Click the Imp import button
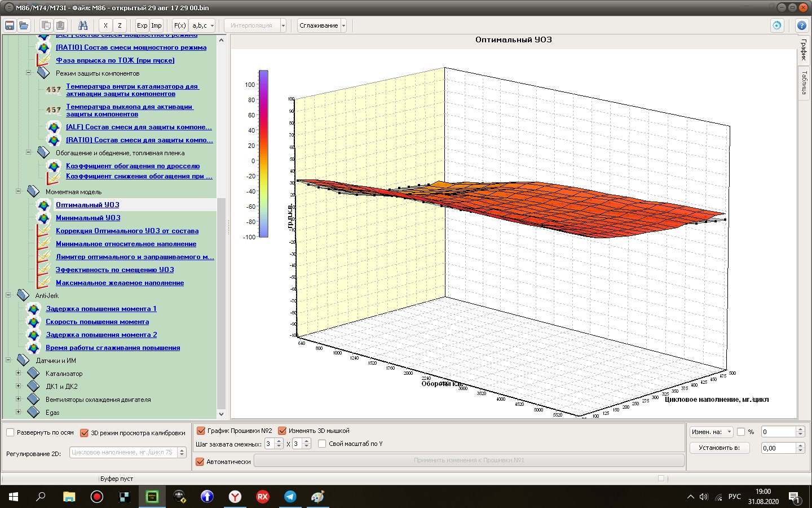812x508 pixels. [x=156, y=25]
